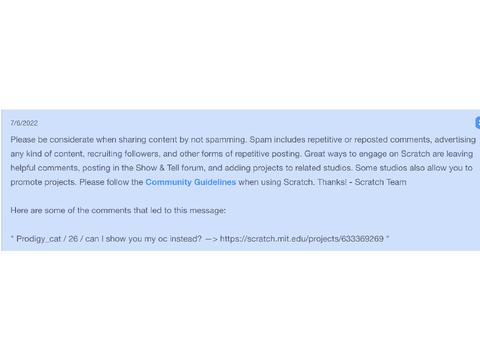
Task: Click 'can I show you my oc instead?' text
Action: tap(144, 239)
